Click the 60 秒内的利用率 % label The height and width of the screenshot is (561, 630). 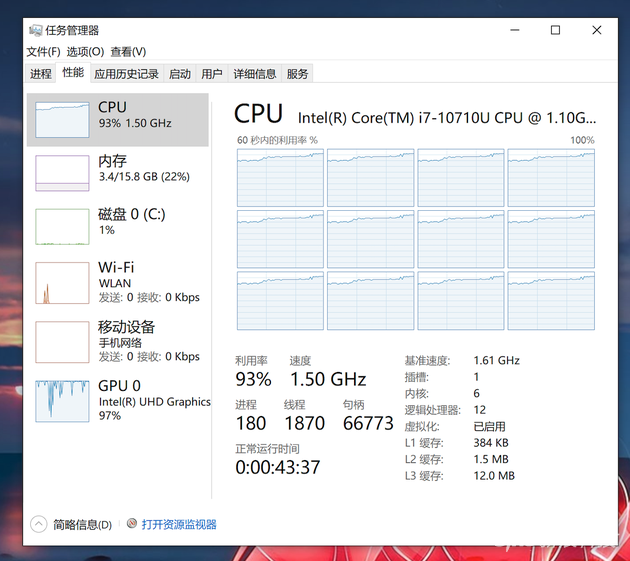[277, 140]
